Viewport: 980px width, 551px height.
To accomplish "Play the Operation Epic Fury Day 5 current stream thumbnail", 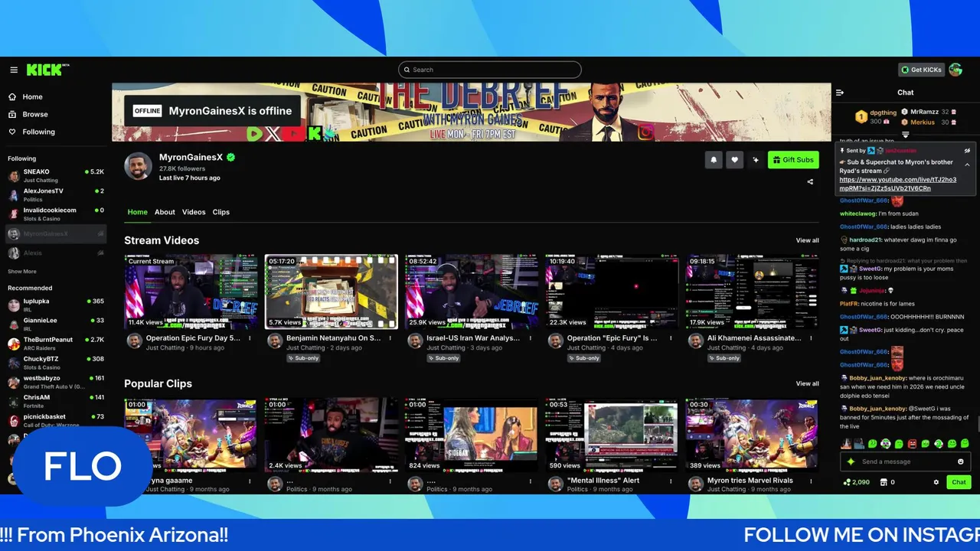I will coord(191,292).
